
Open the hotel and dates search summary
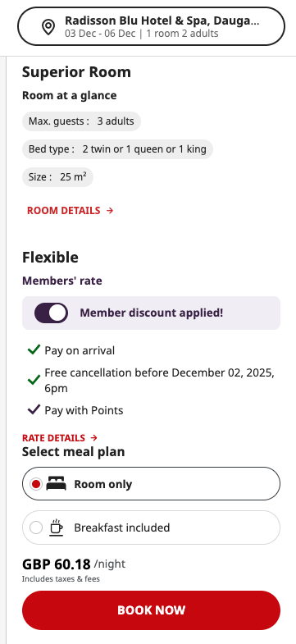151,26
